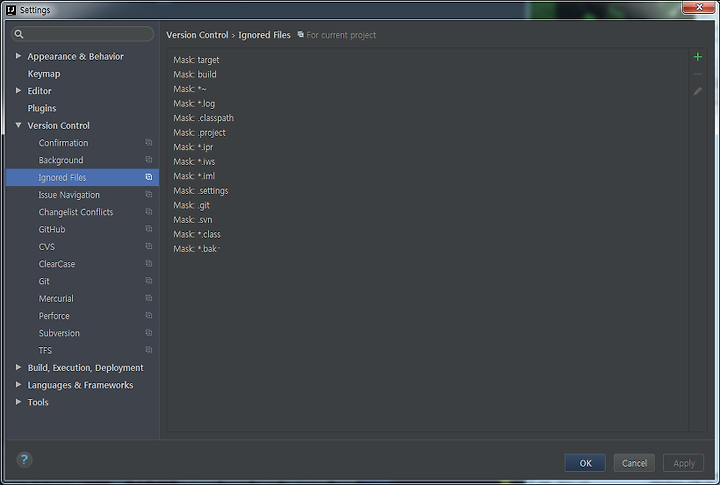Screen dimensions: 720x485
Task: Open CVS settings
Action: [46, 247]
